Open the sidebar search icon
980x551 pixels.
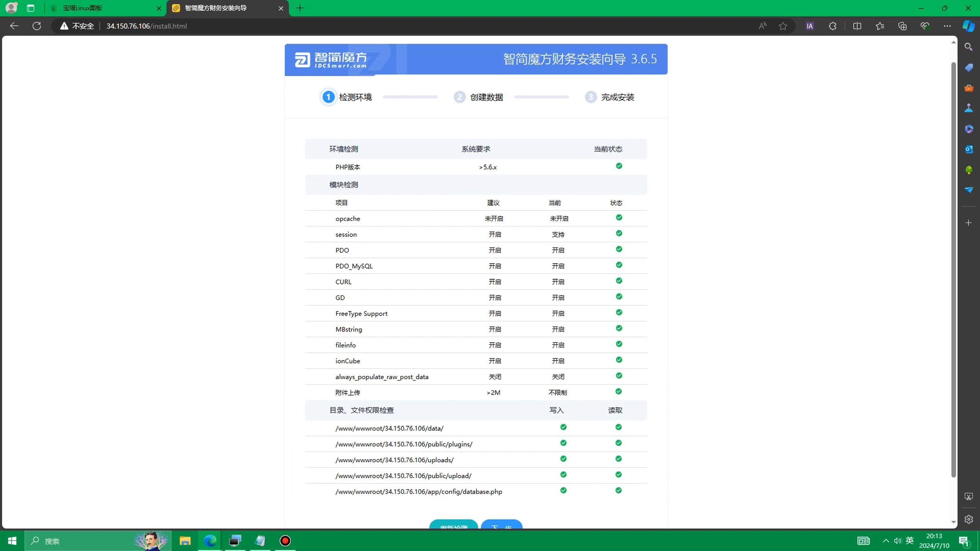point(969,47)
